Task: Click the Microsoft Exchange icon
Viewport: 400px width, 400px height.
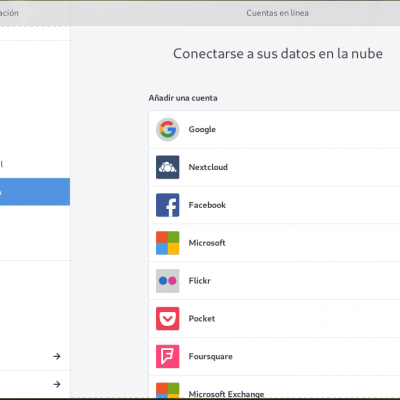Action: pyautogui.click(x=168, y=390)
